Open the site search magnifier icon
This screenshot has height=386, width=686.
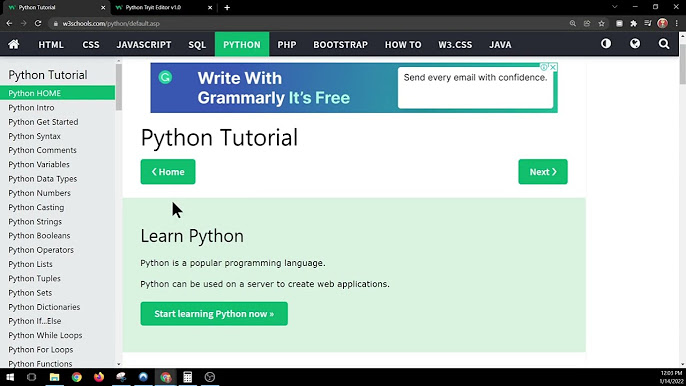pos(664,44)
